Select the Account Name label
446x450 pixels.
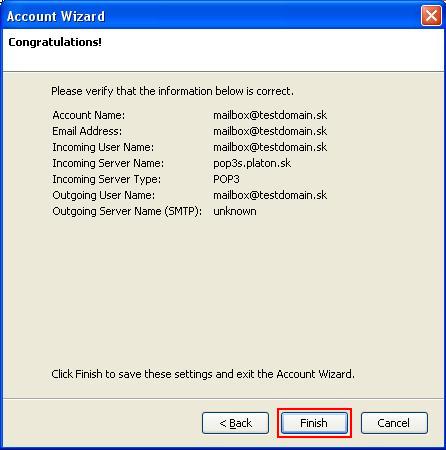point(89,115)
